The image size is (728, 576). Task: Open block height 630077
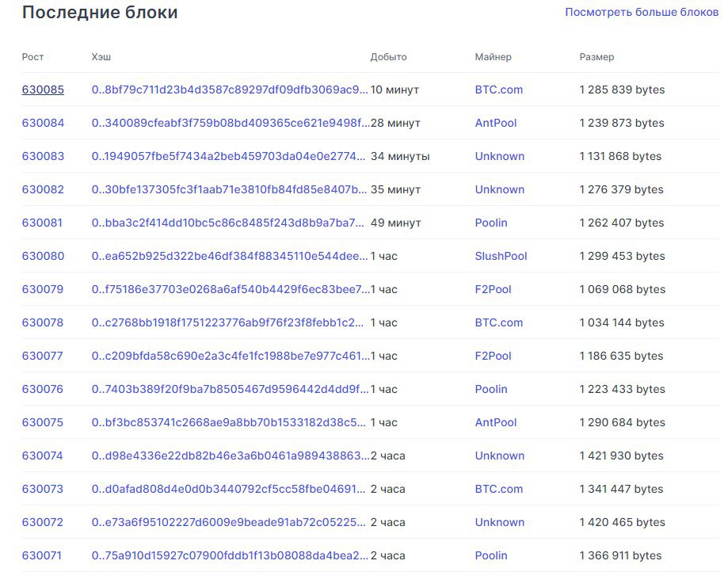42,356
